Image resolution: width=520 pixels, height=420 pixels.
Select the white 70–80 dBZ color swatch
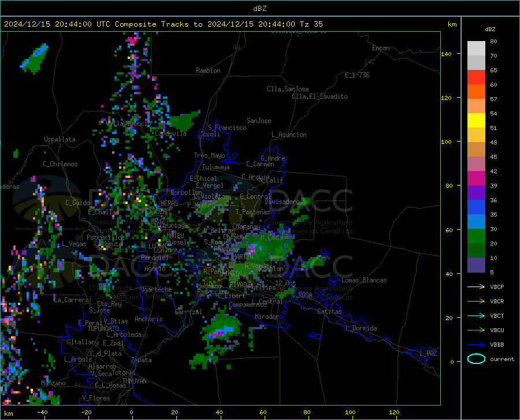[x=476, y=49]
